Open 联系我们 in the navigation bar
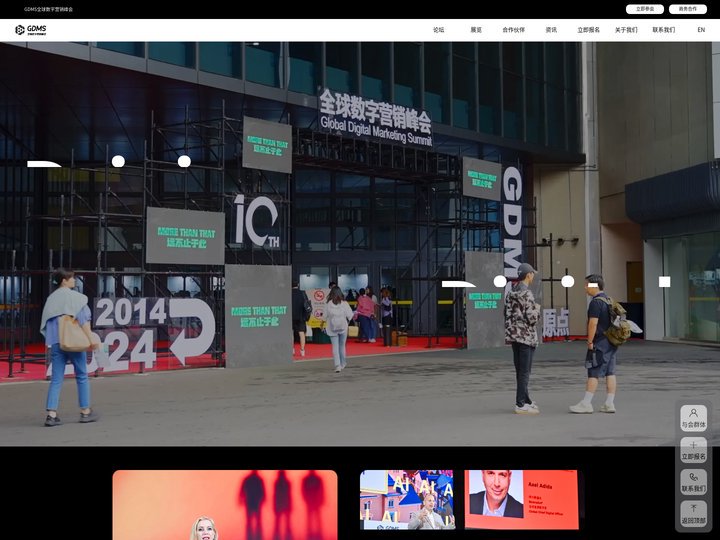This screenshot has width=720, height=540. (x=664, y=30)
